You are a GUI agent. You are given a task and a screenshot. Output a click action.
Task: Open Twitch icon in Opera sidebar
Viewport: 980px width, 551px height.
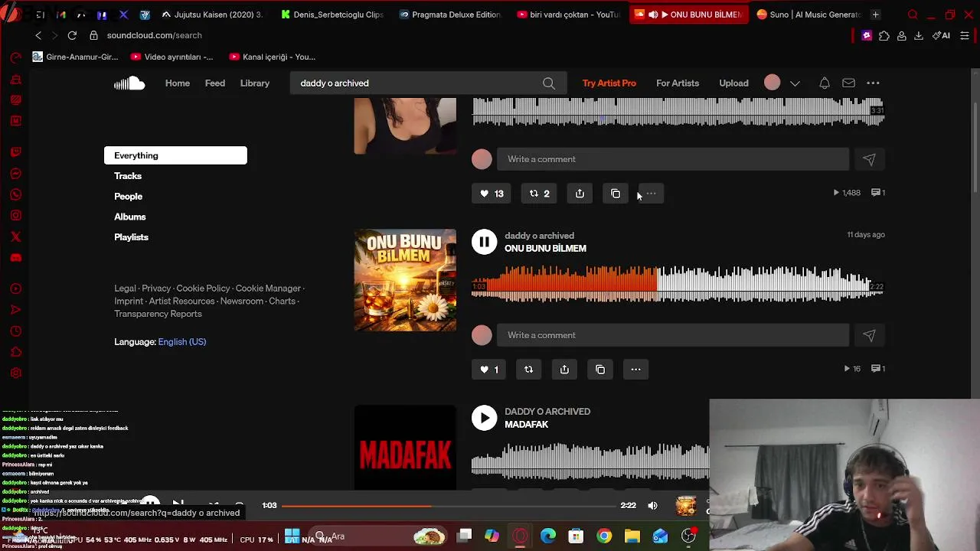pyautogui.click(x=15, y=152)
